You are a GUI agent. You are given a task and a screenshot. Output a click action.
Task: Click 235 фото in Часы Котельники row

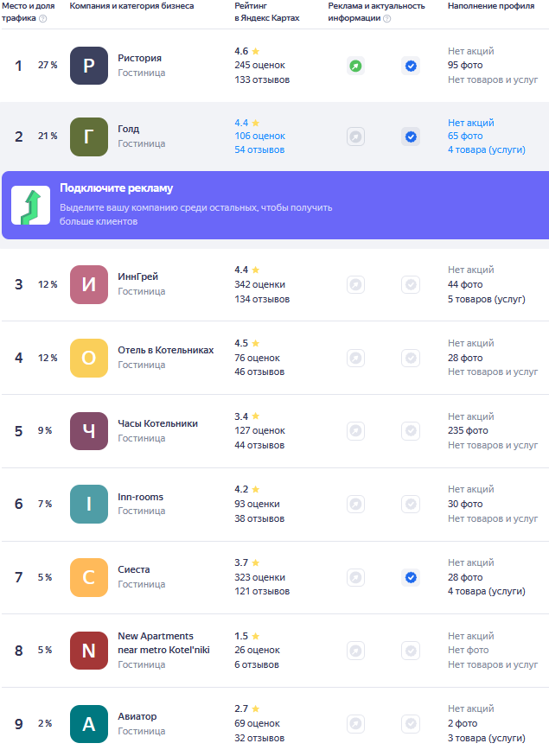pos(468,430)
